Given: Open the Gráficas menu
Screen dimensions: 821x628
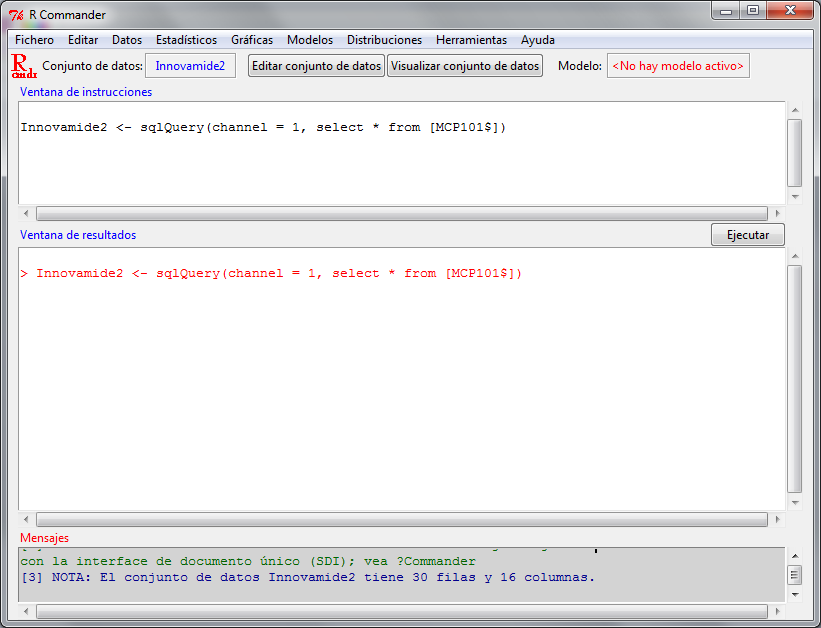Looking at the screenshot, I should coord(252,40).
